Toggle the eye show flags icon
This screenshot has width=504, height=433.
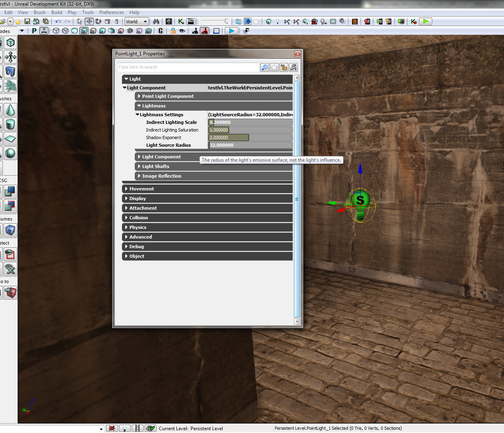coord(182,31)
